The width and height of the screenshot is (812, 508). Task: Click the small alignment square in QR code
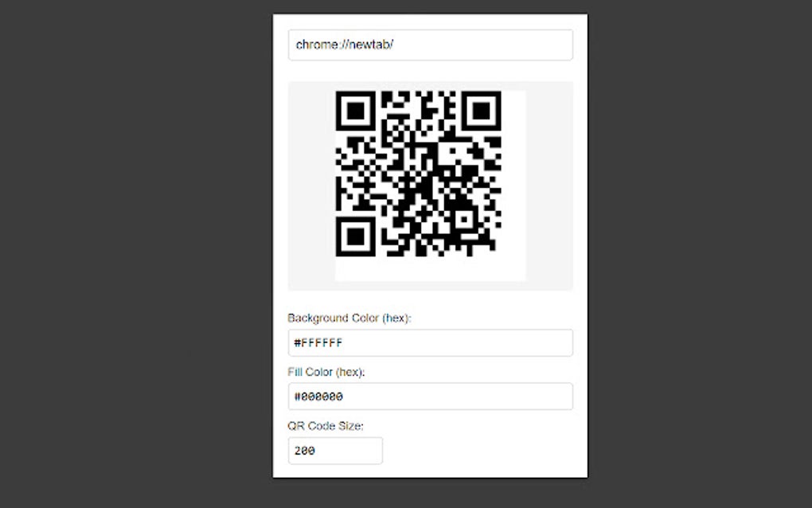[465, 220]
